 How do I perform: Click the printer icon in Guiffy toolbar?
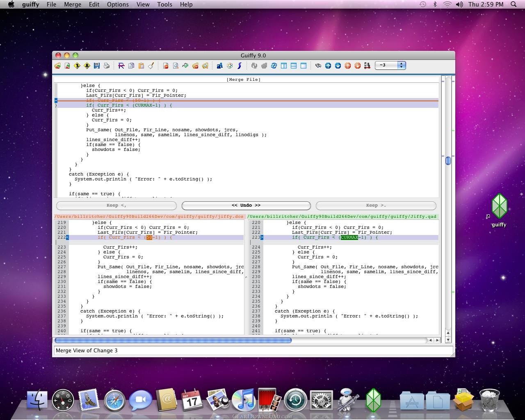[x=107, y=66]
